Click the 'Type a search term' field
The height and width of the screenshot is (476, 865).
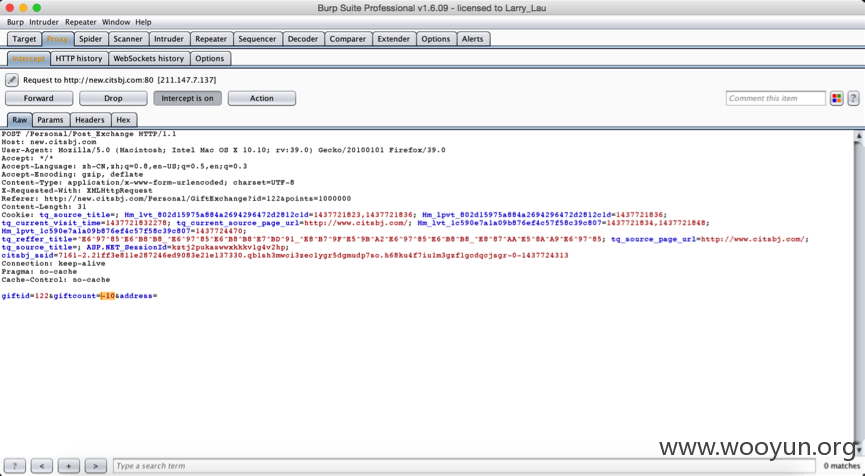(x=464, y=466)
